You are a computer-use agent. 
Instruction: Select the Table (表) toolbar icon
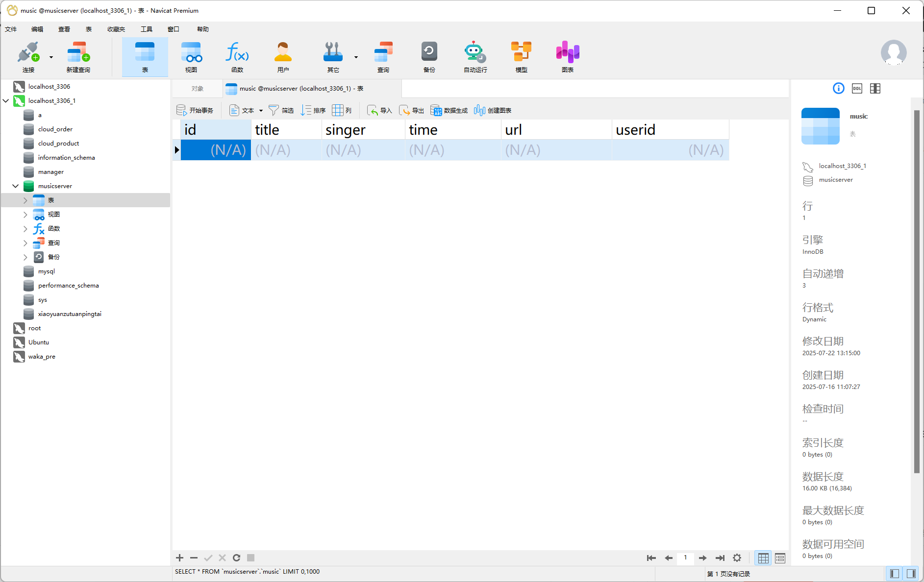click(x=145, y=57)
